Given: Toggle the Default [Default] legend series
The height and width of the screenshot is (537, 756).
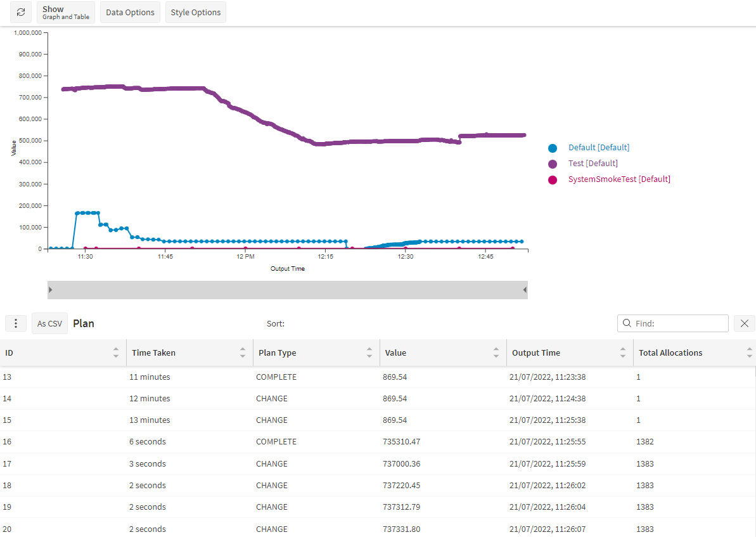Looking at the screenshot, I should (599, 148).
